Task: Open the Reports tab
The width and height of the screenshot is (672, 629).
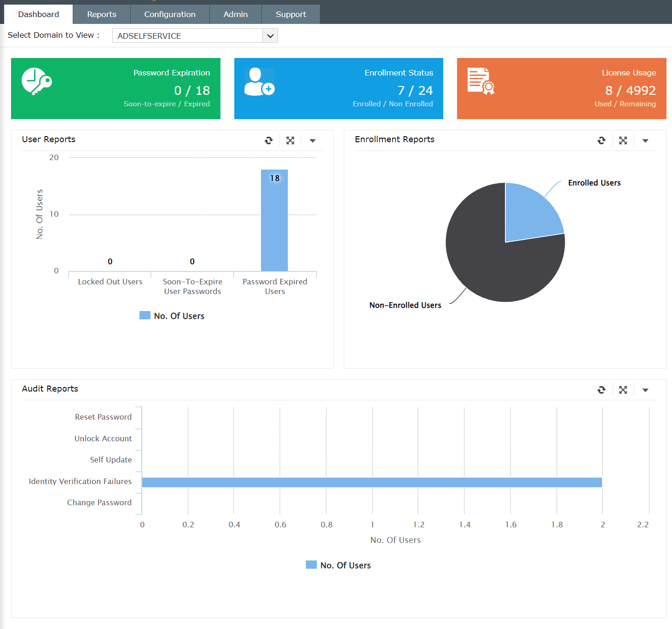Action: click(x=102, y=14)
